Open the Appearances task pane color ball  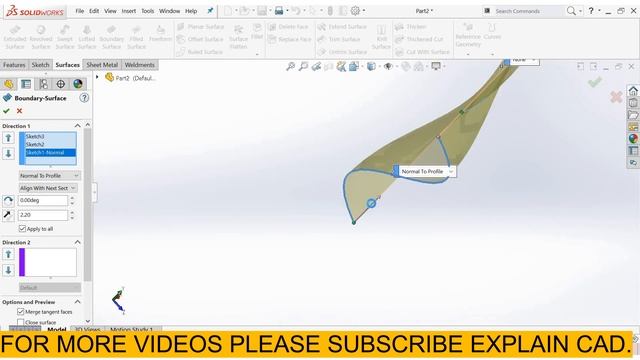pyautogui.click(x=633, y=138)
